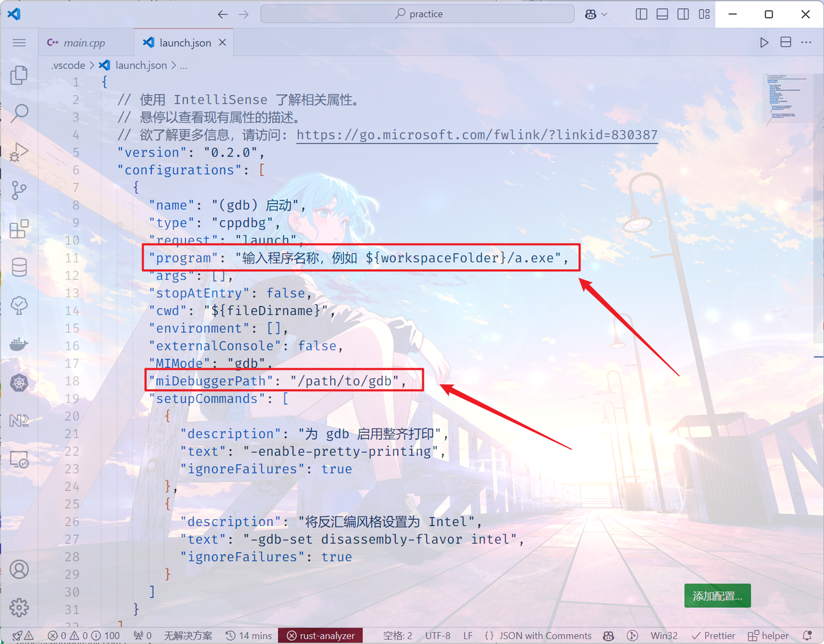Change end-of-line sequence LF in status bar

(x=468, y=636)
